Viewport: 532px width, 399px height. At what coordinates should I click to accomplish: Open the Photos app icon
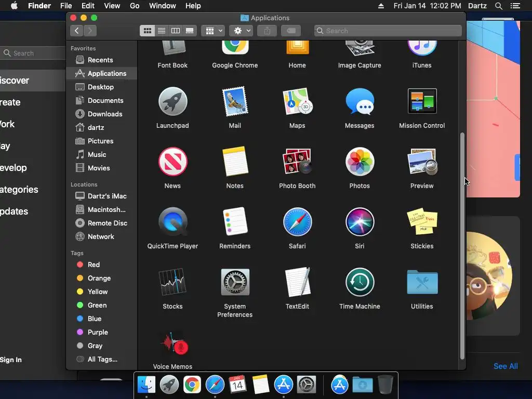coord(360,162)
